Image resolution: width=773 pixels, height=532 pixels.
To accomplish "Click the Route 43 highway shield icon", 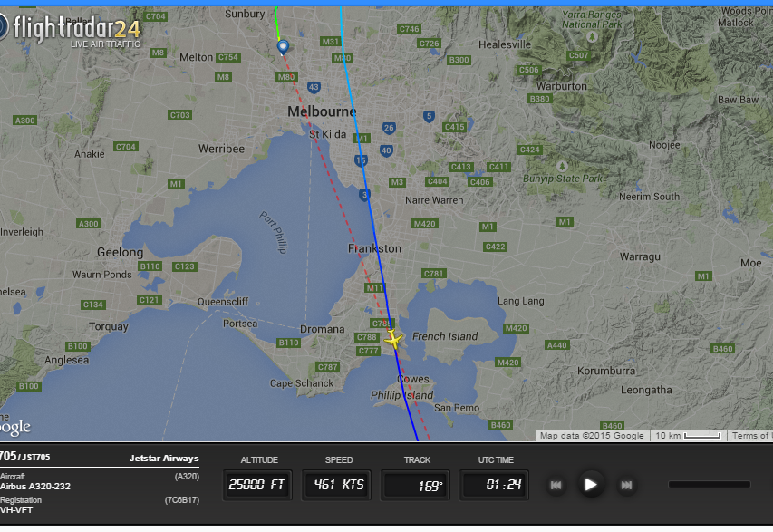I will pyautogui.click(x=314, y=88).
